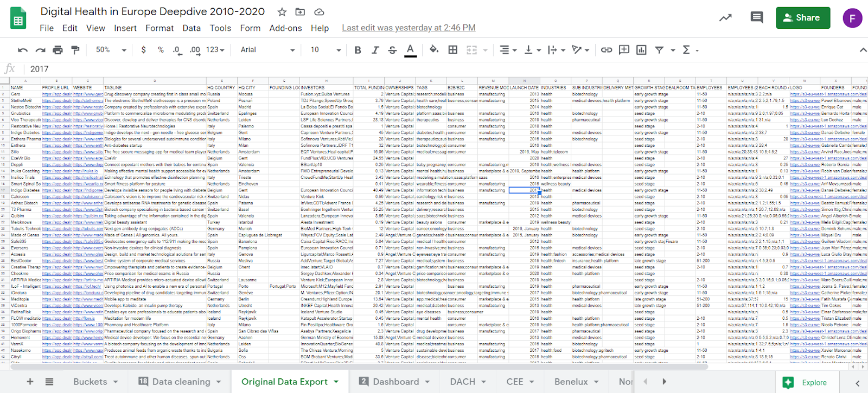Image resolution: width=868 pixels, height=393 pixels.
Task: Click the green Share button
Action: pos(803,18)
